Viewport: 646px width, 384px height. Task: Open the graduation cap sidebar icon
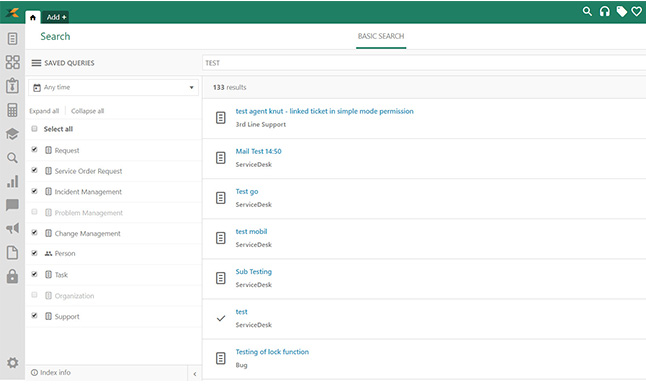pyautogui.click(x=12, y=134)
